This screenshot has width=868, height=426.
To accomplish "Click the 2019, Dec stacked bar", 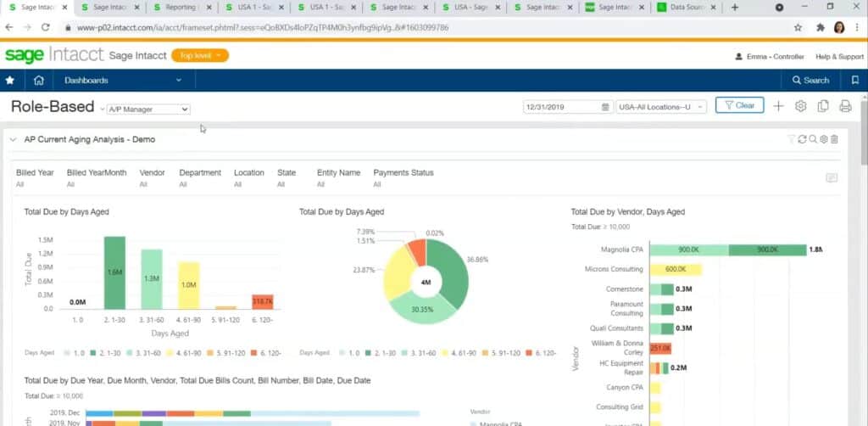I will 253,413.
